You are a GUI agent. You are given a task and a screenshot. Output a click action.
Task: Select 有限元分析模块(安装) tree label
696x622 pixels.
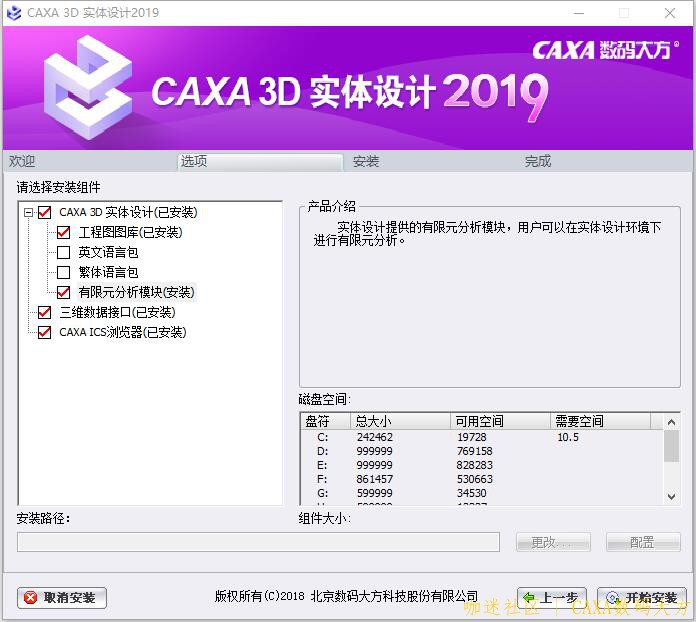click(x=137, y=292)
